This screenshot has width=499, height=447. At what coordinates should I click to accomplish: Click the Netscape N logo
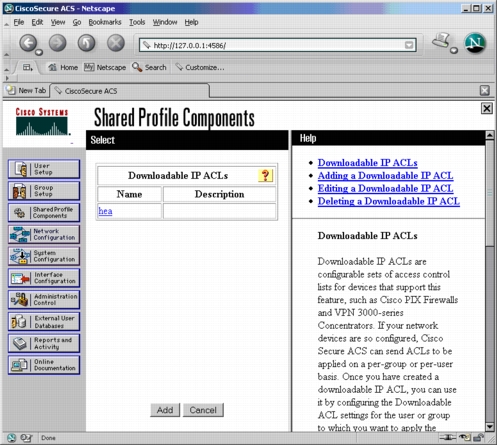pyautogui.click(x=475, y=43)
